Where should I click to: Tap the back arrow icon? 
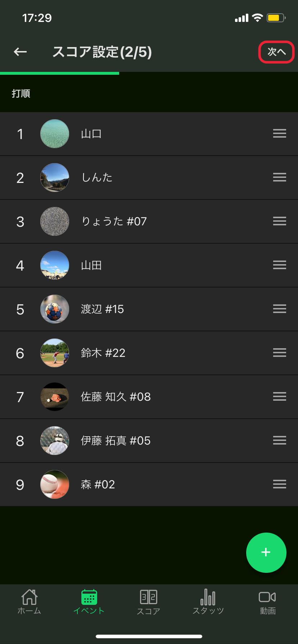click(20, 52)
